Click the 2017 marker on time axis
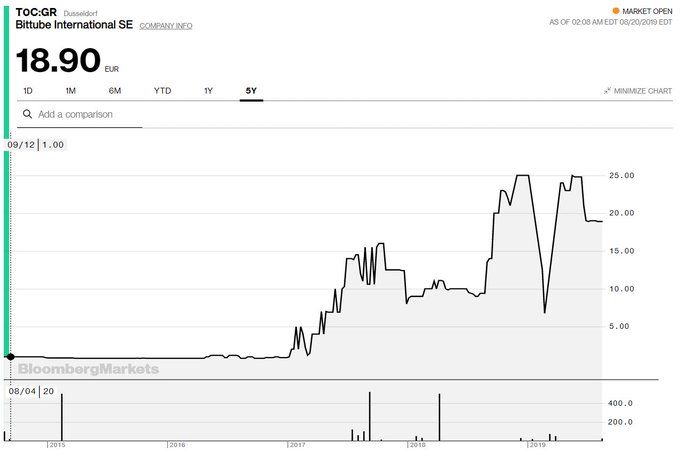680x455 pixels. [x=297, y=445]
